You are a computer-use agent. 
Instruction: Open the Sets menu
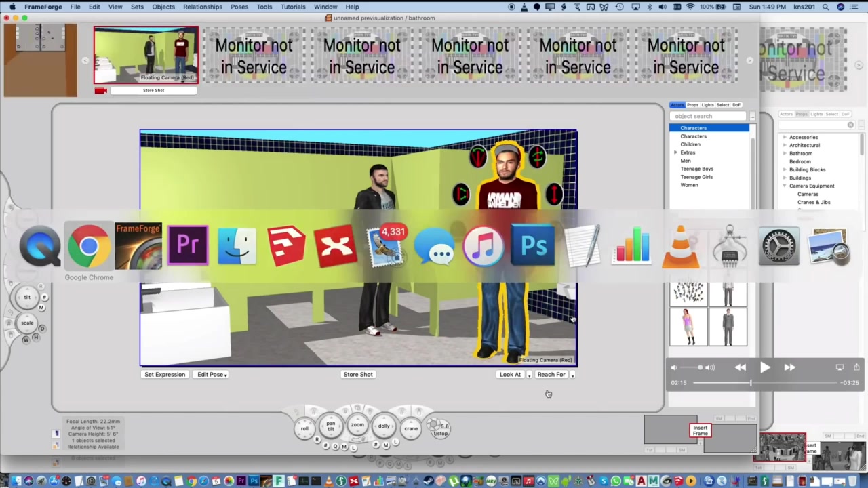tap(137, 7)
